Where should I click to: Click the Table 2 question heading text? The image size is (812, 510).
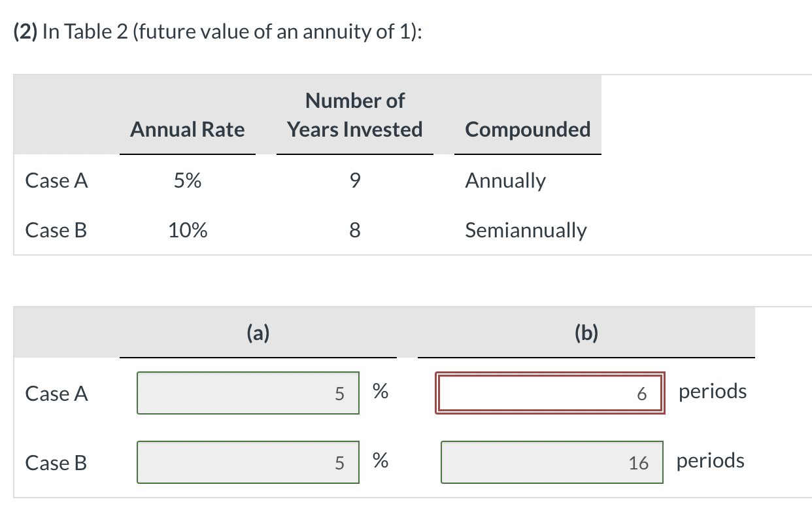coord(218,31)
